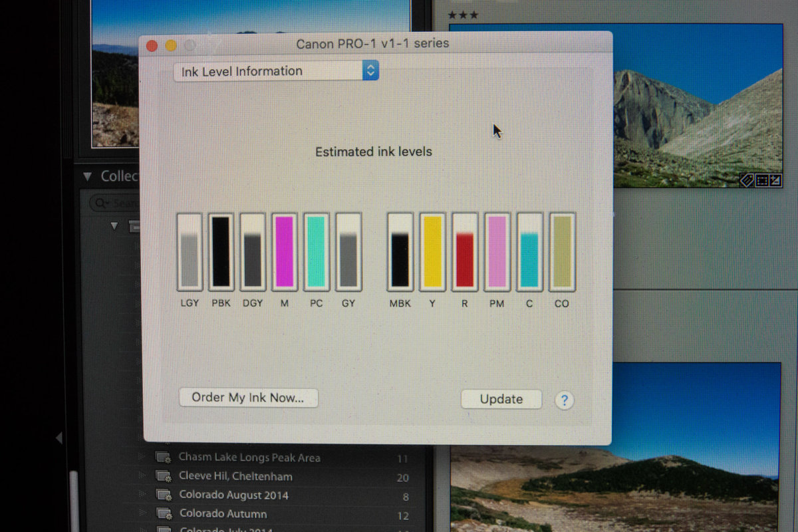Click the Chasm Lake collection icon

[x=163, y=458]
